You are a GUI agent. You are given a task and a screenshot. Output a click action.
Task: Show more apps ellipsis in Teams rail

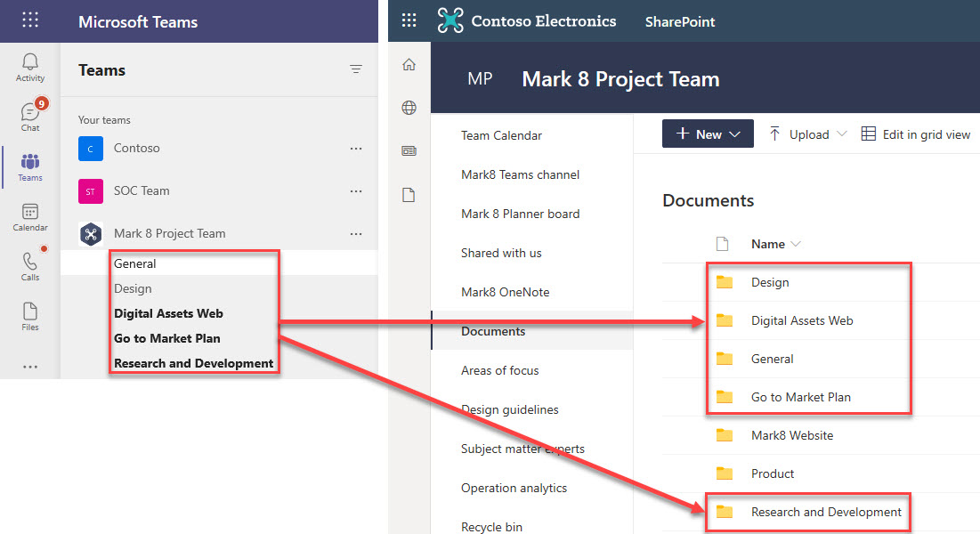(30, 367)
